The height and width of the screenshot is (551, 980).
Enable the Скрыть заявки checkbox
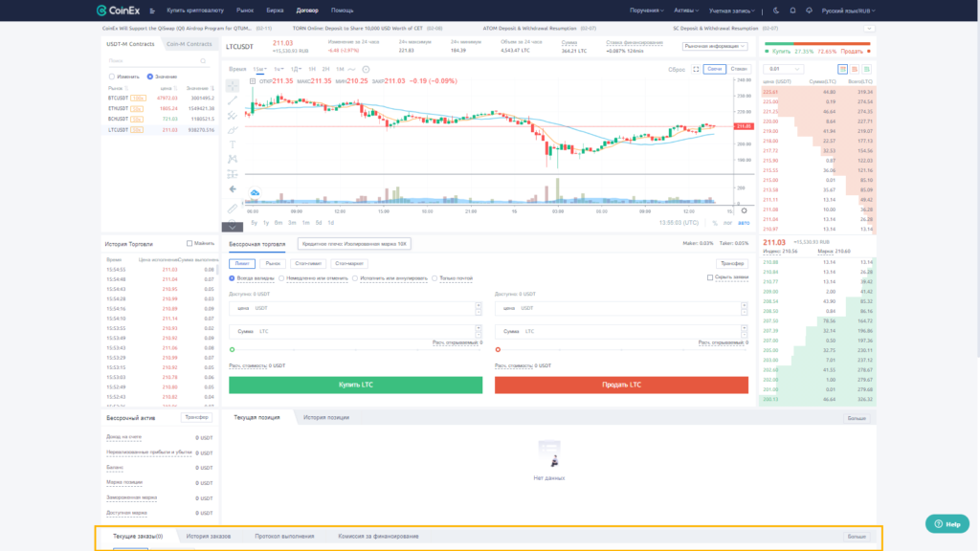pos(710,276)
